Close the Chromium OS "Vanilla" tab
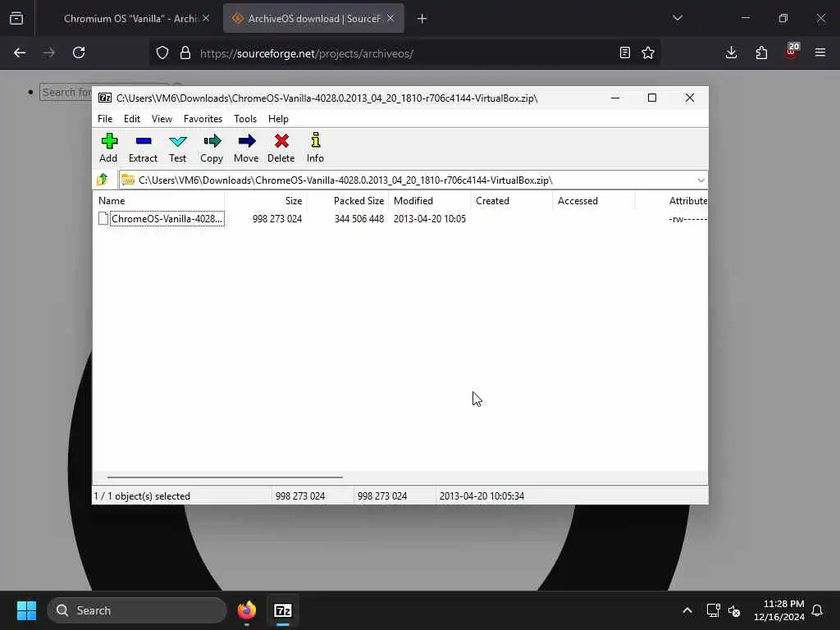This screenshot has height=630, width=840. 206,18
